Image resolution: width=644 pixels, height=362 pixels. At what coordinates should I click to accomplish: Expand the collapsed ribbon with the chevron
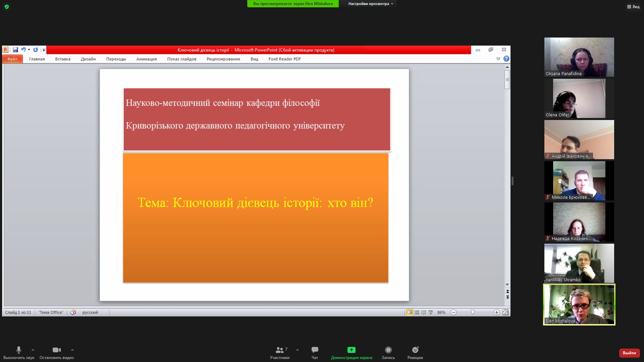pyautogui.click(x=498, y=59)
